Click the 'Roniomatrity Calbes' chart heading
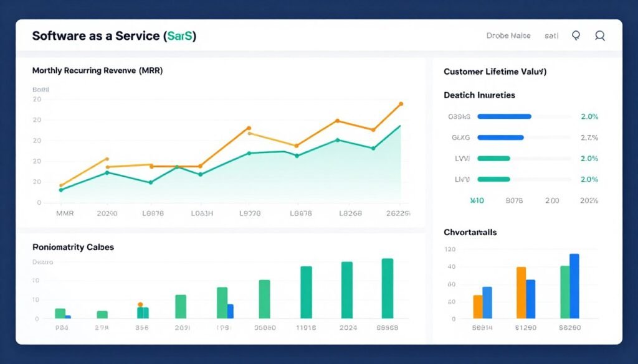The image size is (638, 364). (73, 247)
